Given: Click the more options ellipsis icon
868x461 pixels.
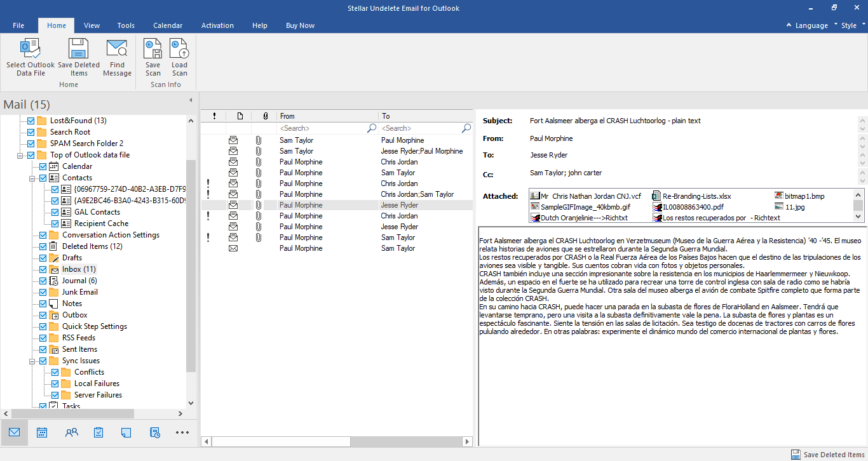Looking at the screenshot, I should click(x=182, y=432).
